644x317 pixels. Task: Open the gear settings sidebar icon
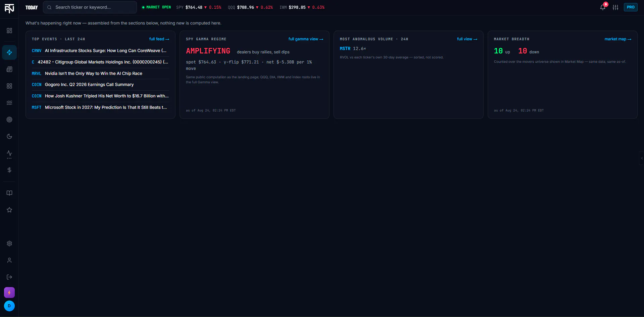[x=9, y=243]
